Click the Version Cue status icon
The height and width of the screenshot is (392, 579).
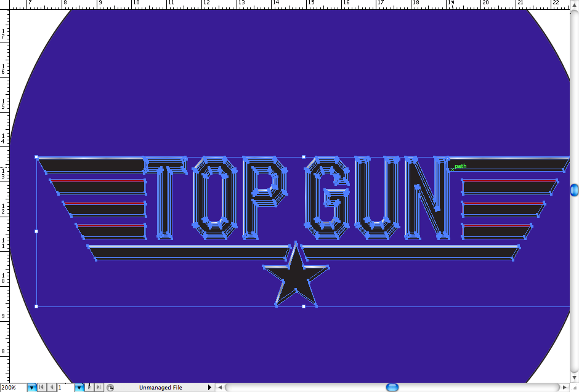tap(110, 388)
